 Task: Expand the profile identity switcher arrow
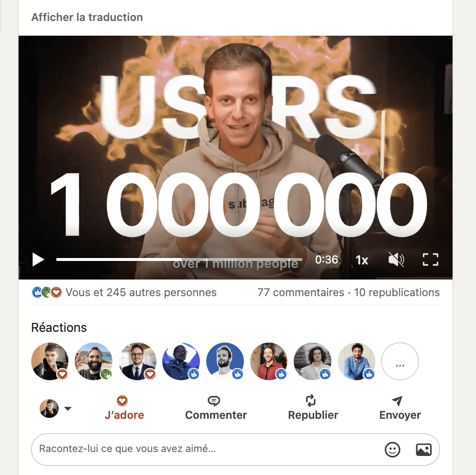point(68,409)
